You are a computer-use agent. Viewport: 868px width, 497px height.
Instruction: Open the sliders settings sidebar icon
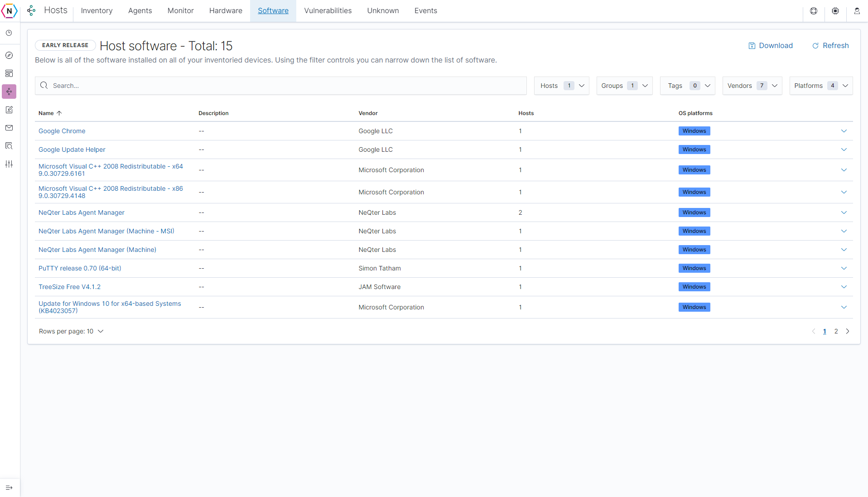pos(9,164)
